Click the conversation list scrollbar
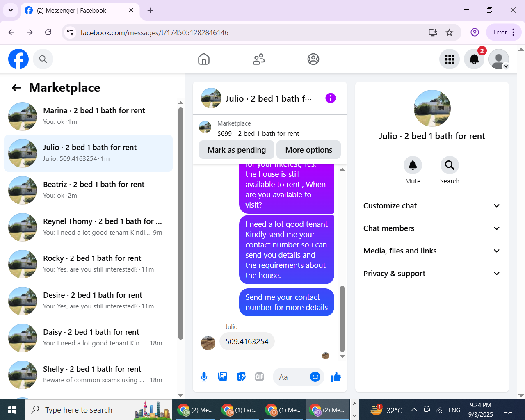Viewport: 525px width, 420px height. pyautogui.click(x=180, y=224)
